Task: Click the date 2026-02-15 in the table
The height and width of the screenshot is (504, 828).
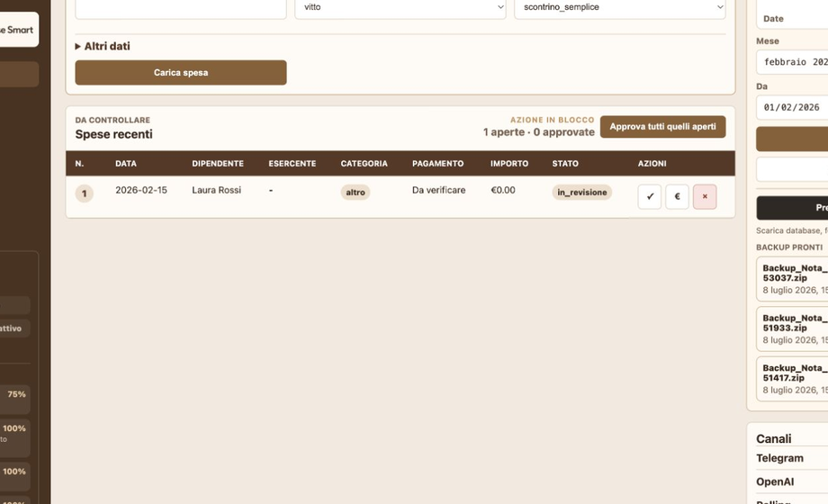Action: pos(141,190)
